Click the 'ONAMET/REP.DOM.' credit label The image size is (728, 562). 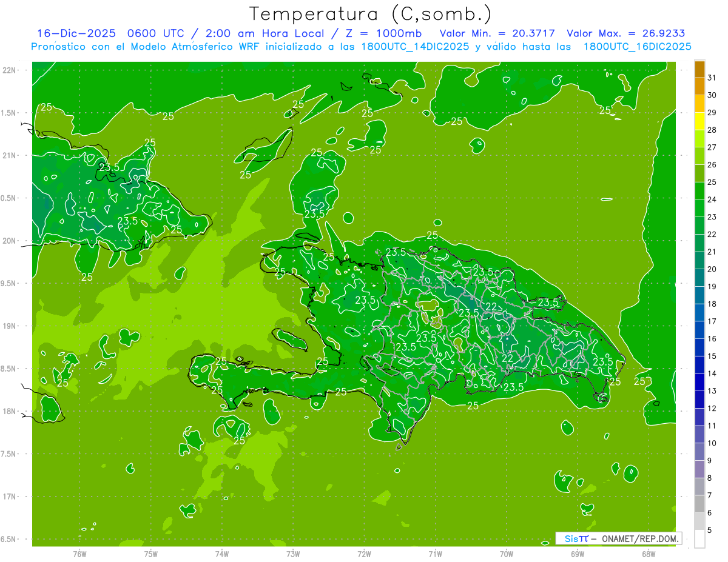point(641,538)
